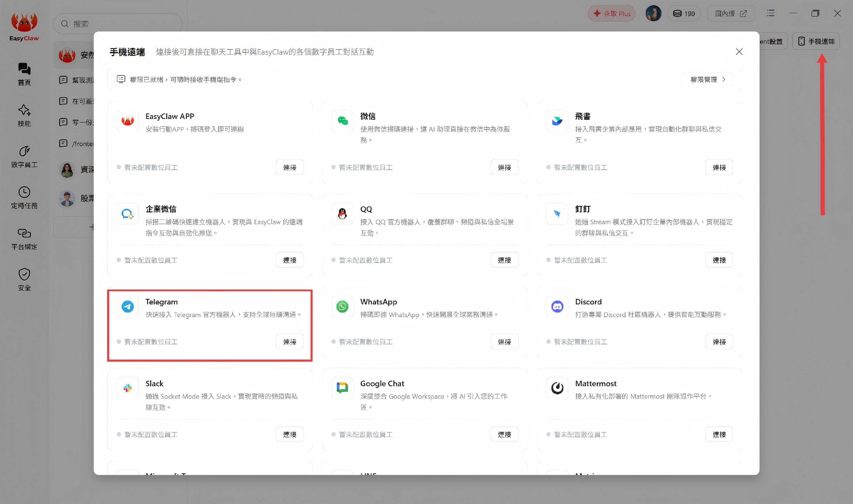Connect QQ with 連接 button

[504, 260]
